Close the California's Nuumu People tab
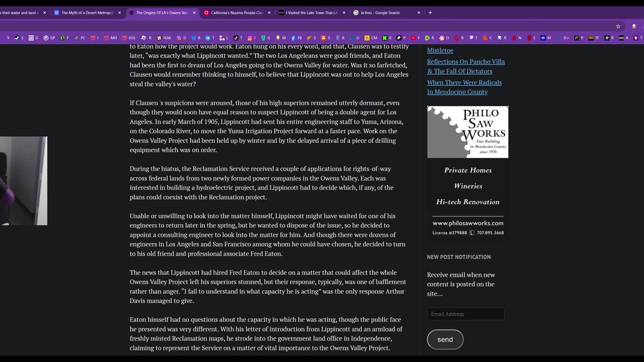Viewport: 644px width, 362px height. tap(269, 13)
